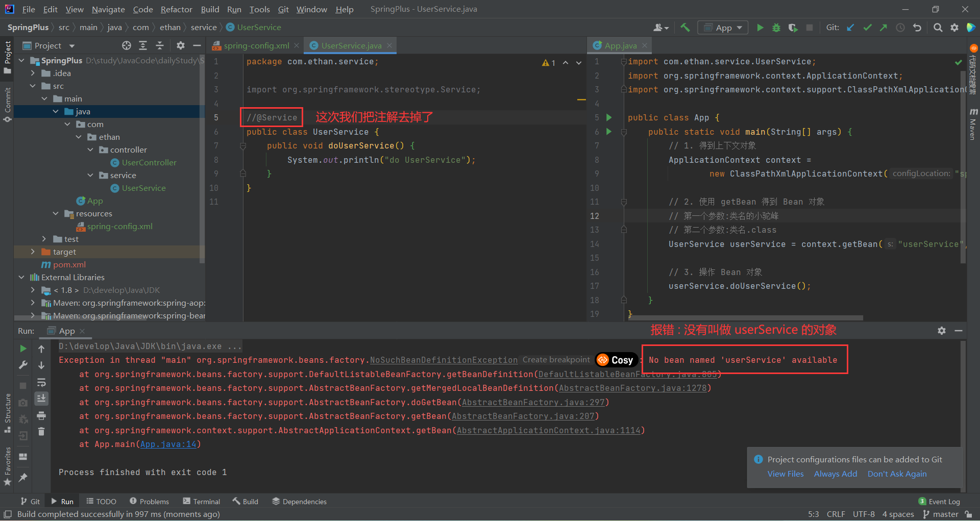Collapse all in Project panel
This screenshot has height=521, width=980.
(x=160, y=45)
